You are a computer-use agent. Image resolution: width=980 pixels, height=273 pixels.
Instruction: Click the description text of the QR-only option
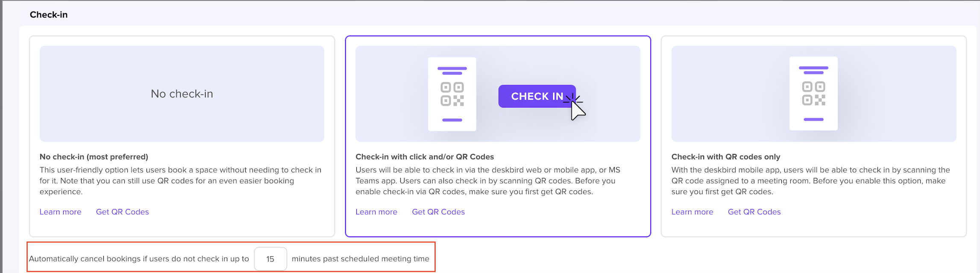coord(810,181)
